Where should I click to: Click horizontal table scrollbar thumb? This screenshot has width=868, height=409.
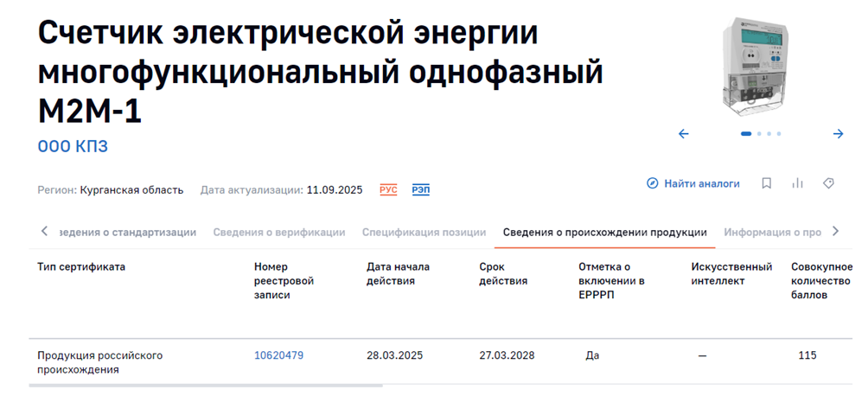[206, 385]
